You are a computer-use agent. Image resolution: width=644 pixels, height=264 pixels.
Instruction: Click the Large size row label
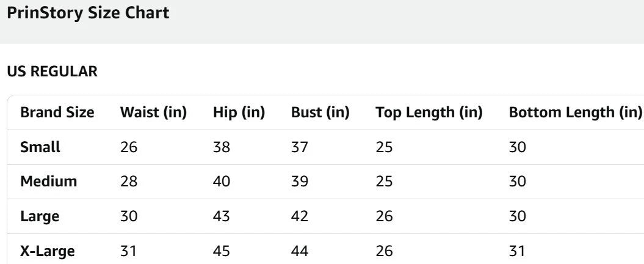click(x=40, y=217)
